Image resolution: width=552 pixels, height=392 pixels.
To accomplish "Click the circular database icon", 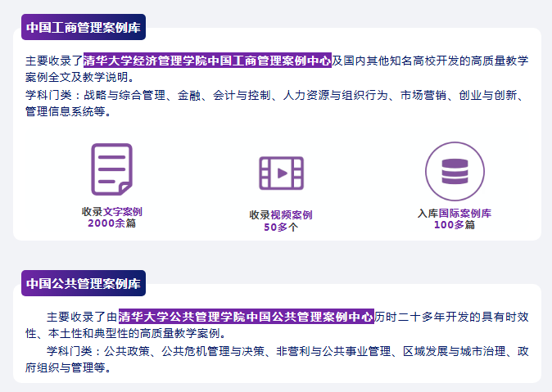I will [455, 172].
